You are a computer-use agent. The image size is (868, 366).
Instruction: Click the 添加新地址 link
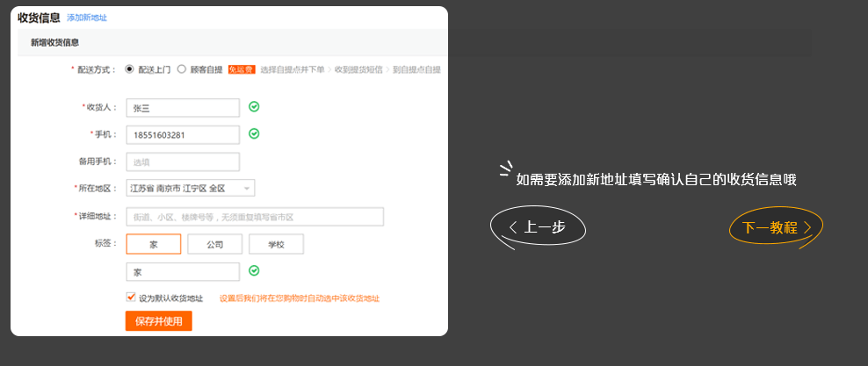point(86,18)
